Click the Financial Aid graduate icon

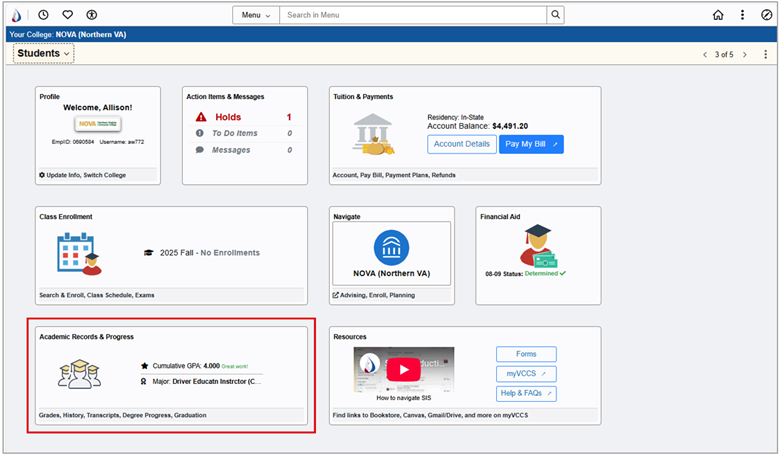[538, 245]
